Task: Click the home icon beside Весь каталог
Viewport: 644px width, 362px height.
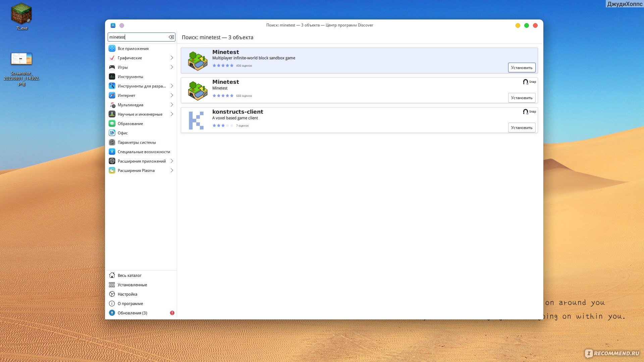Action: point(112,276)
